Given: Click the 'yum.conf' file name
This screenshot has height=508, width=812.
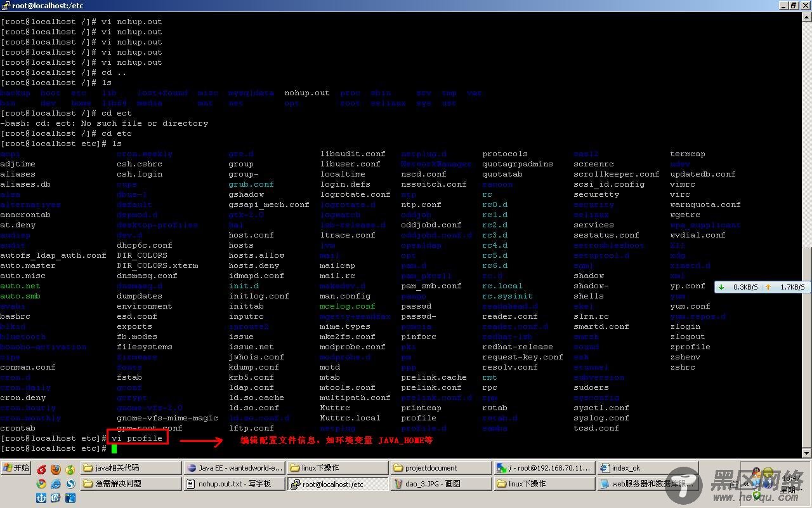Looking at the screenshot, I should 690,306.
